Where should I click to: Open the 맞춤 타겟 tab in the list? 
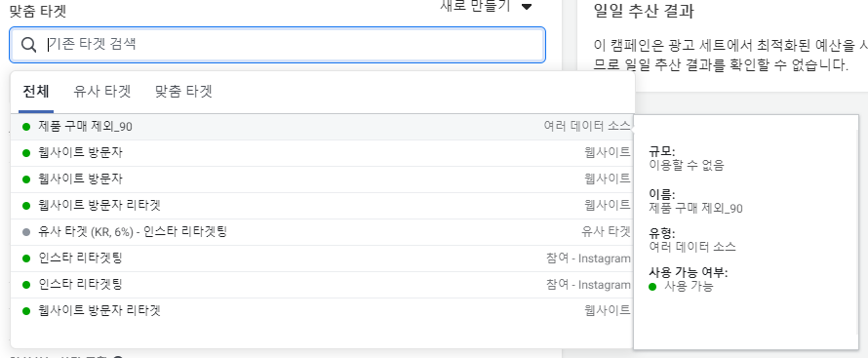(x=183, y=92)
